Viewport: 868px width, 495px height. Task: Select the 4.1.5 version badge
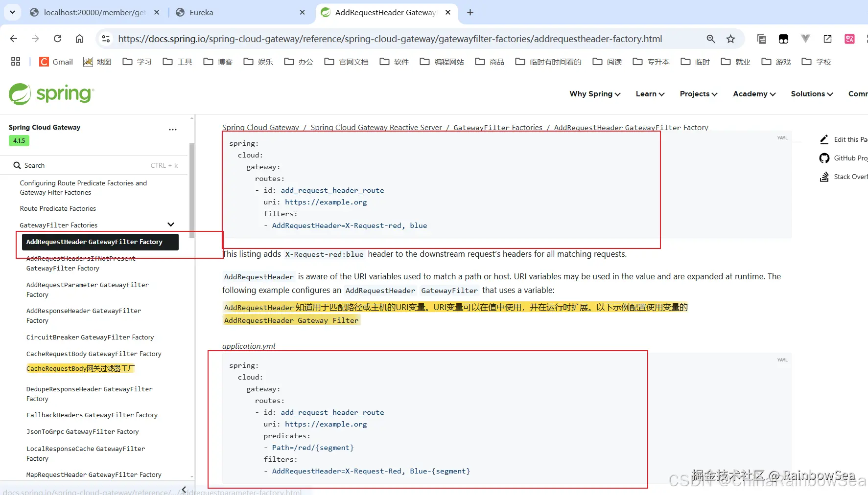point(19,141)
